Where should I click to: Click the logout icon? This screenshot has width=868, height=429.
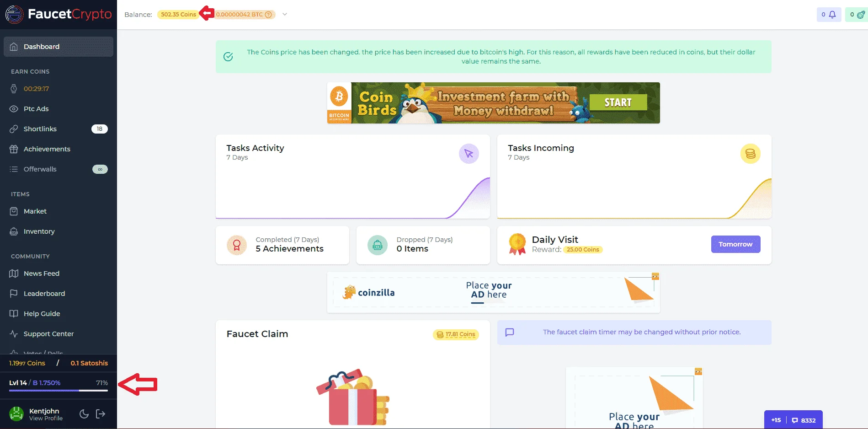click(x=101, y=414)
